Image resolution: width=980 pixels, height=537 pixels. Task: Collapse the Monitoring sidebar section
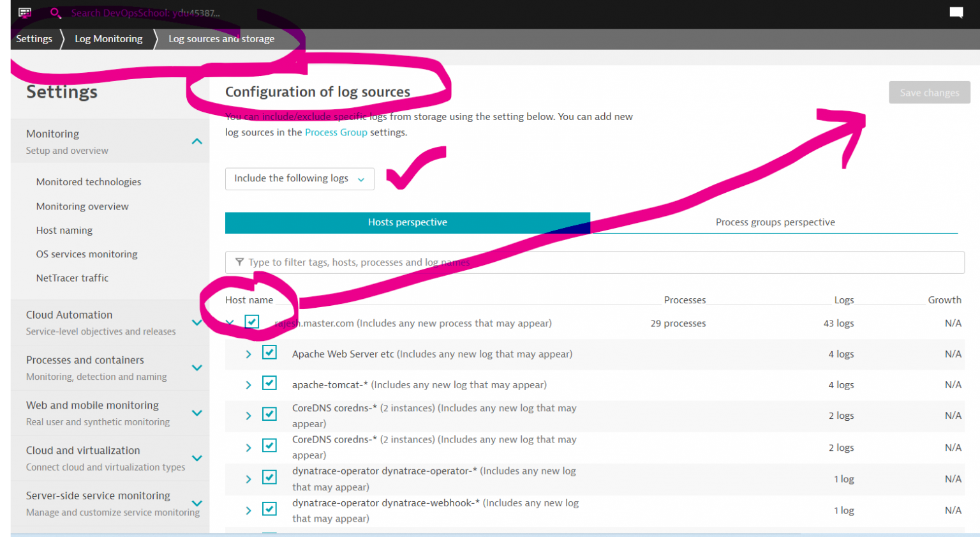tap(197, 142)
